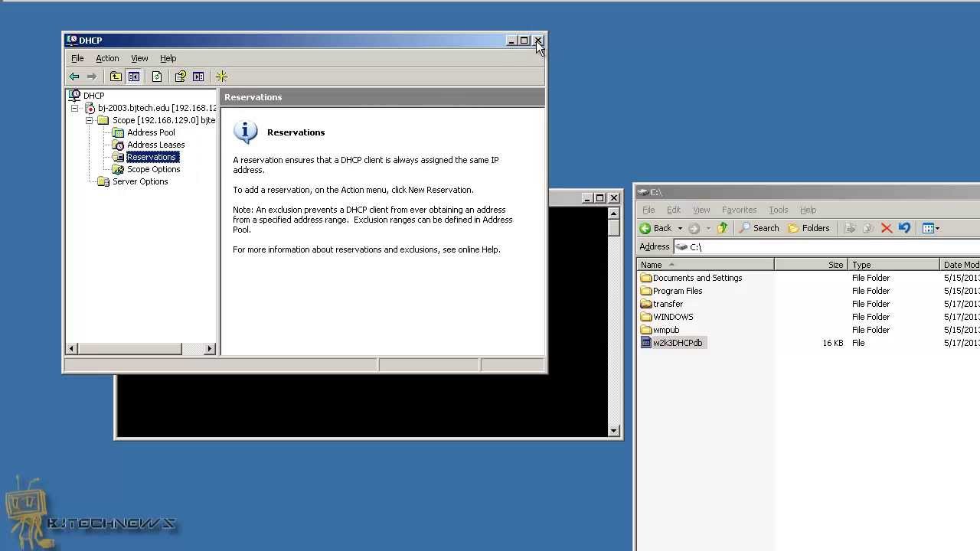Toggle the Show/Hide Console Tree icon in DHCP
Image resolution: width=980 pixels, height=551 pixels.
pyautogui.click(x=134, y=77)
